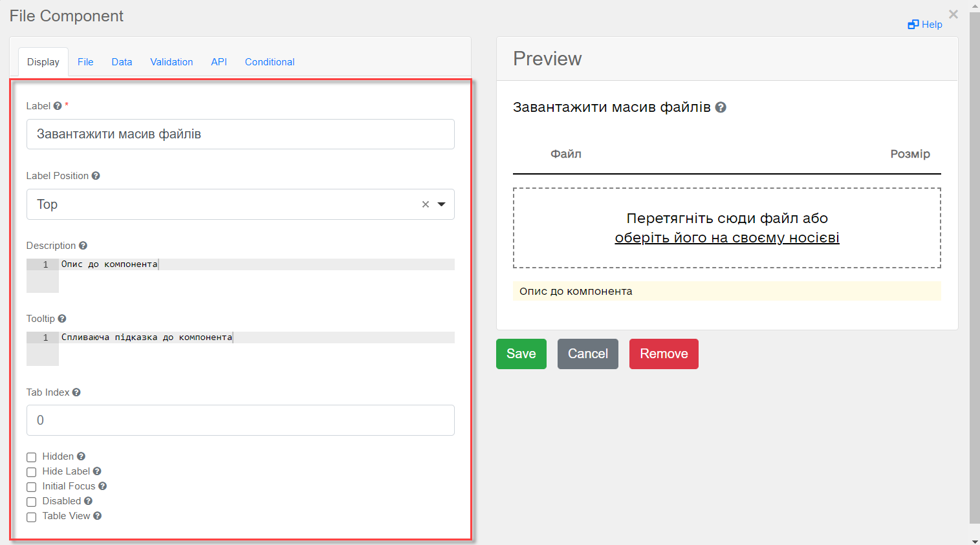980x545 pixels.
Task: Click the gray Cancel button
Action: click(x=588, y=354)
